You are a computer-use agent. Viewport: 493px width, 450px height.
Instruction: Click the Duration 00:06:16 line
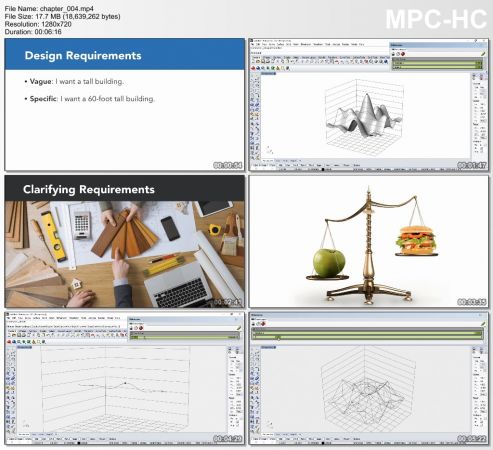click(33, 32)
